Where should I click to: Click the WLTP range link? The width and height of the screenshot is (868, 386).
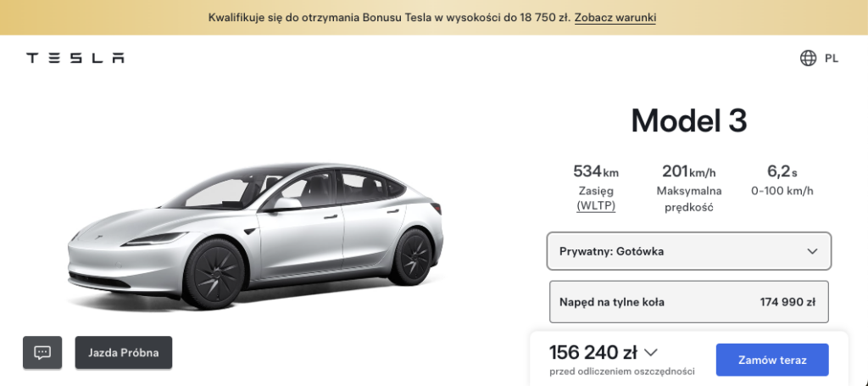click(596, 206)
